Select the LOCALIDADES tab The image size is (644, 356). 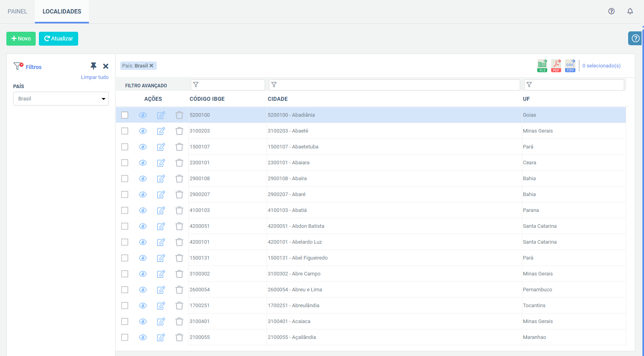[62, 12]
